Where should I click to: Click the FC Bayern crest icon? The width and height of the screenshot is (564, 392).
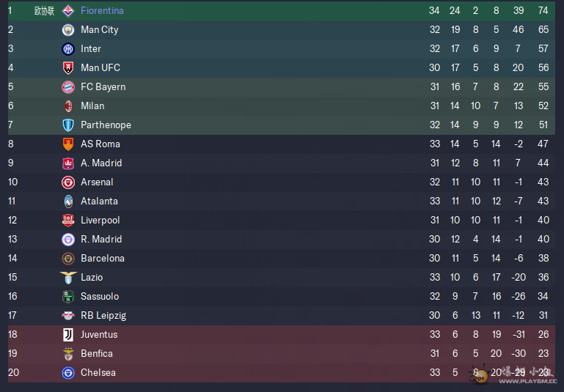68,87
